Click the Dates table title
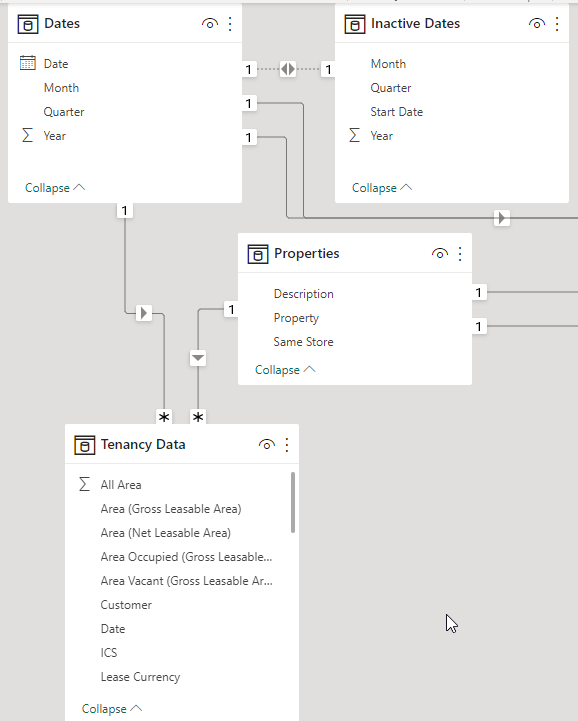The width and height of the screenshot is (578, 721). coord(62,23)
